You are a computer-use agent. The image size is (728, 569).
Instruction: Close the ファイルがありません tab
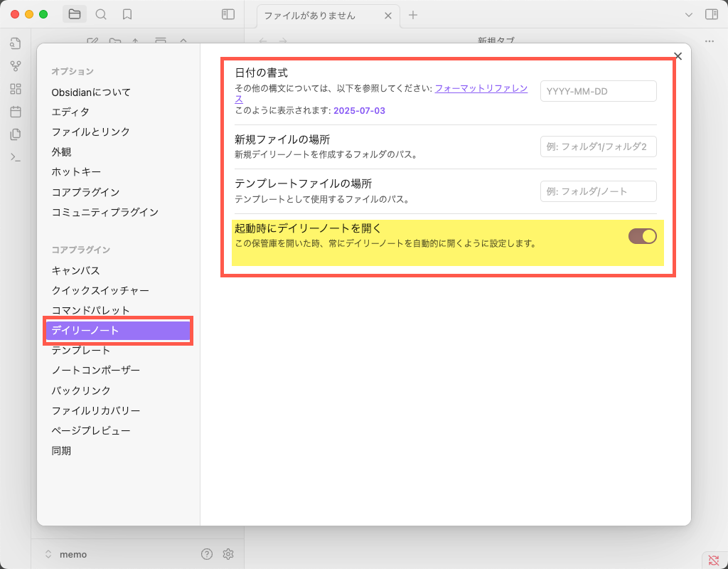pyautogui.click(x=388, y=16)
